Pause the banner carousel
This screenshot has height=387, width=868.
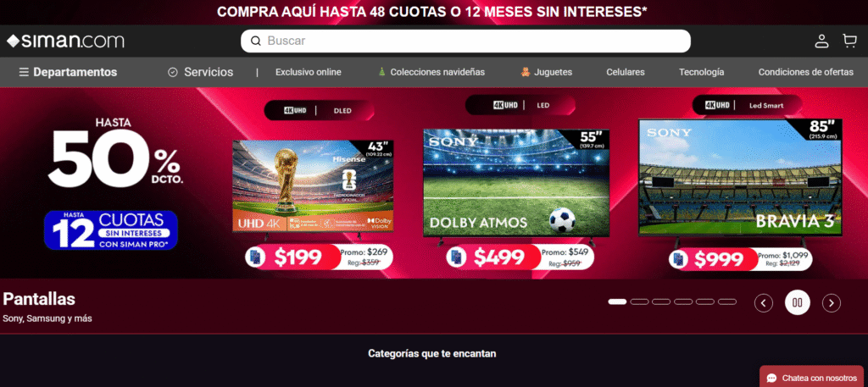coord(797,302)
